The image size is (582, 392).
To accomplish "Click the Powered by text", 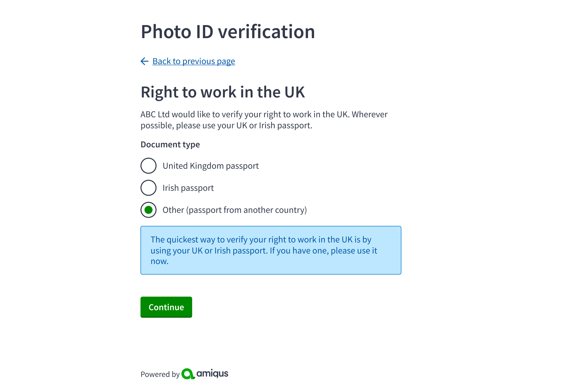I will [x=160, y=374].
